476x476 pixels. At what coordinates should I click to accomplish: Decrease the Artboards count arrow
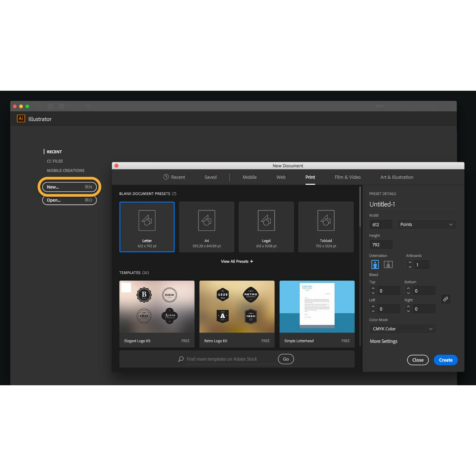click(x=410, y=267)
